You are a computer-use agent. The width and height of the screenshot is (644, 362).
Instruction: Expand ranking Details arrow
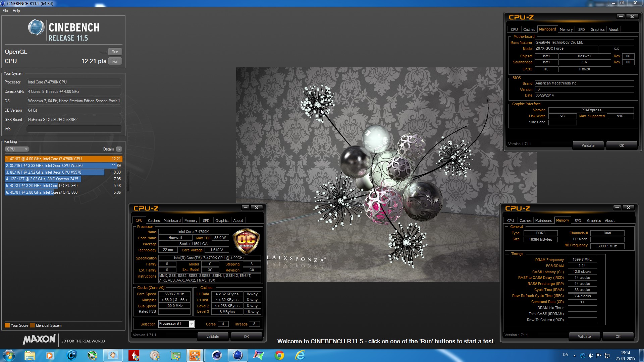[x=119, y=149]
